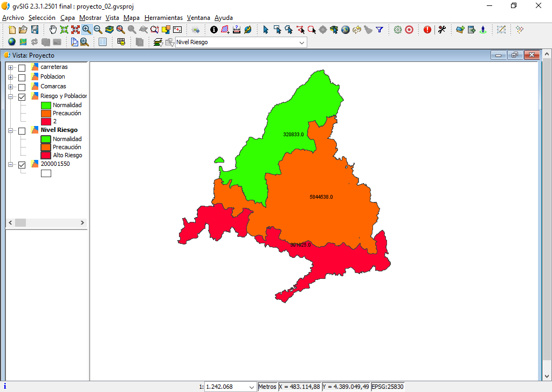Open the Capa menu

coord(67,18)
